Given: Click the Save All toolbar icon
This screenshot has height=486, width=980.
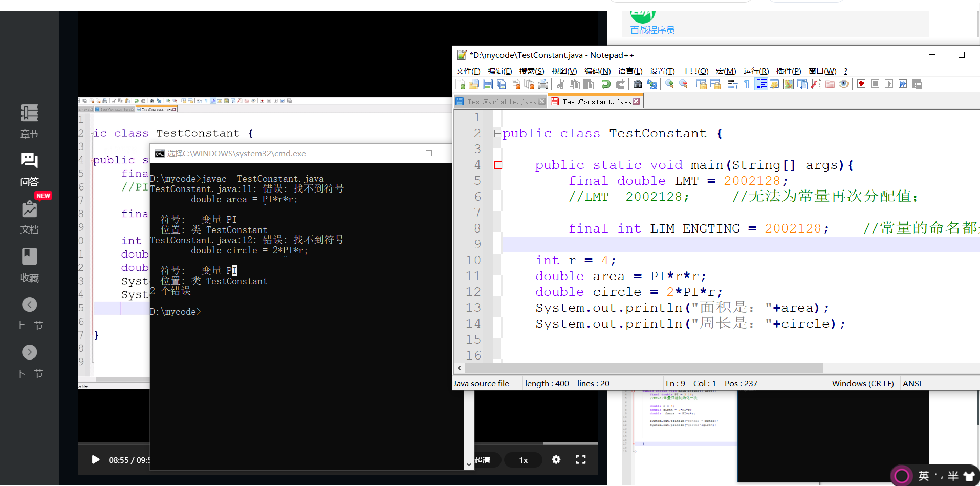Looking at the screenshot, I should point(502,84).
